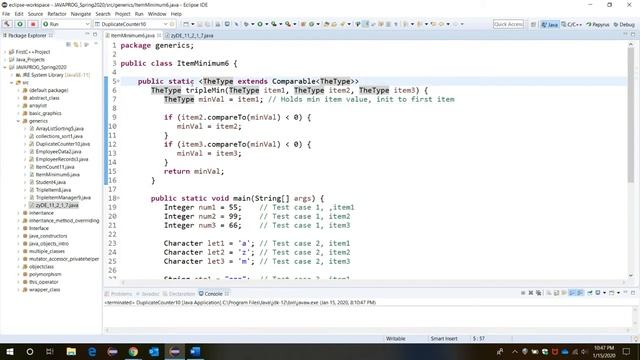Switch to the Java perspective
Screen dimensions: 640x360
point(549,24)
